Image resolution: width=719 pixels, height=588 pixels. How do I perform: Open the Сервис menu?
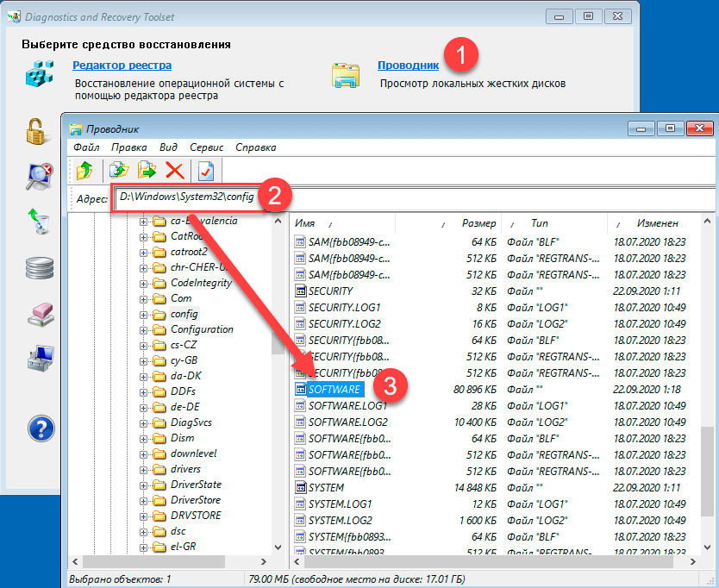point(206,147)
